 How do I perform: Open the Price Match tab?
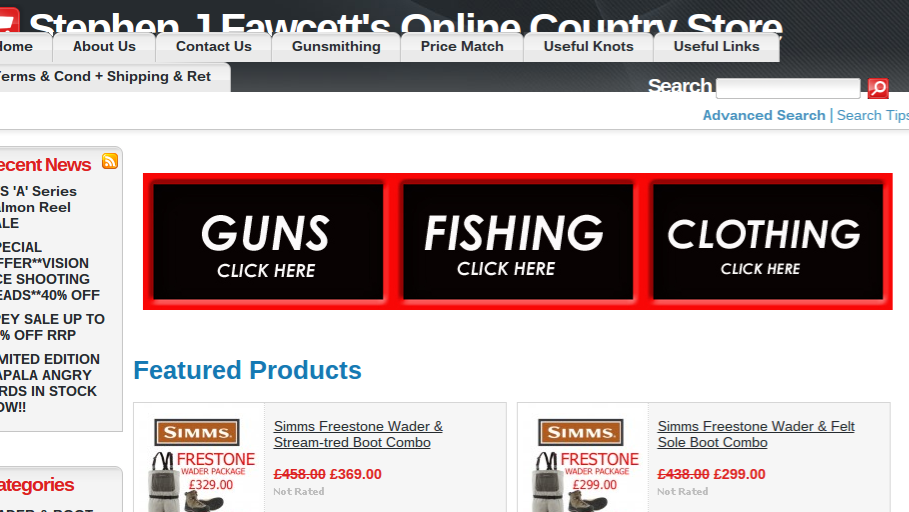462,46
